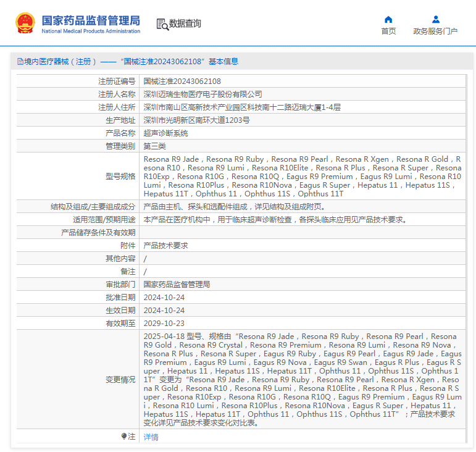Screen dimensions: 476x452
Task: Select the 注册人住所 address value
Action: click(x=242, y=107)
